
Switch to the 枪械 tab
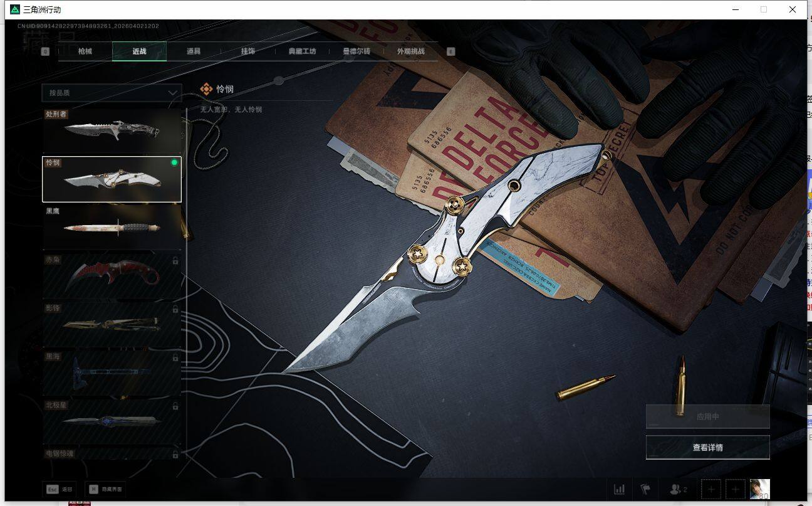(x=85, y=51)
